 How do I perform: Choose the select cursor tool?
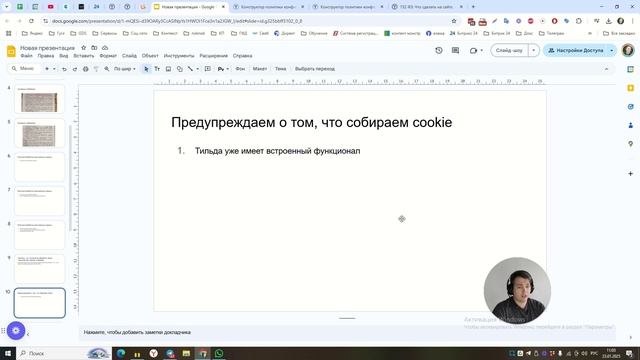click(x=146, y=69)
